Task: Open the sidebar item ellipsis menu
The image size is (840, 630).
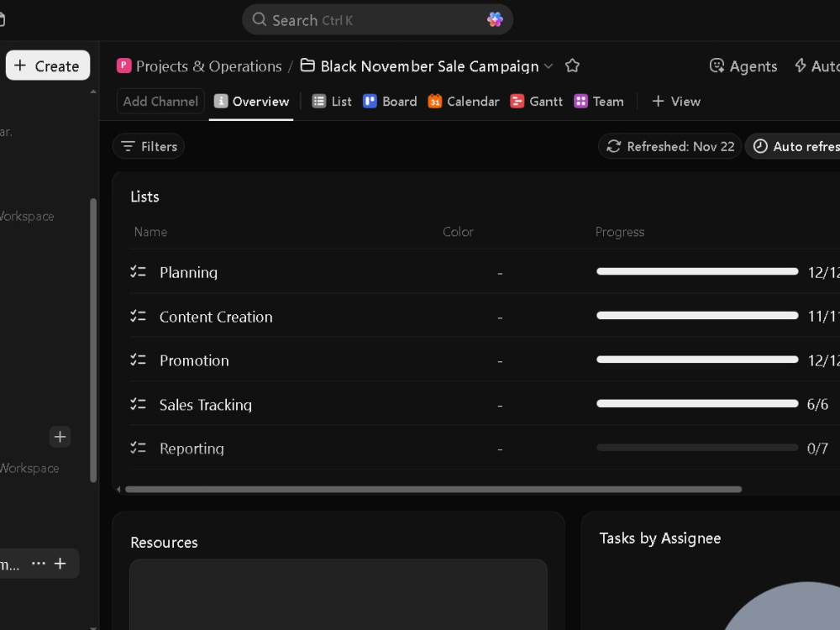Action: point(39,563)
